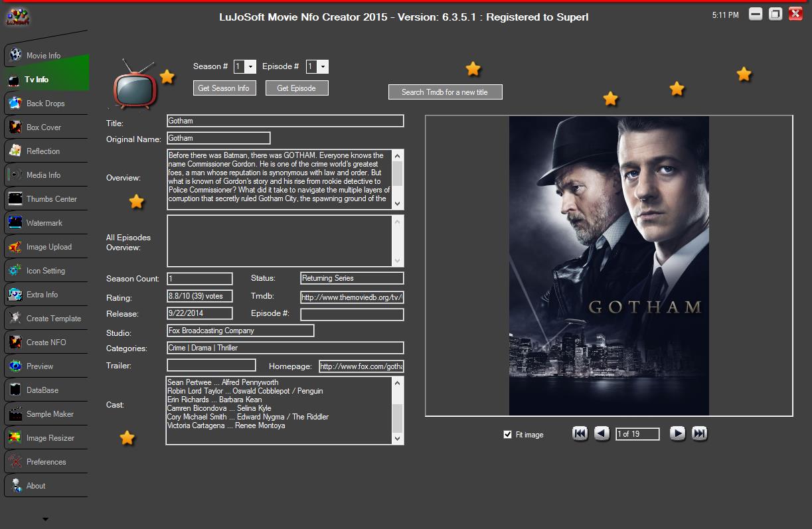
Task: Jump to the last poster image
Action: 699,433
